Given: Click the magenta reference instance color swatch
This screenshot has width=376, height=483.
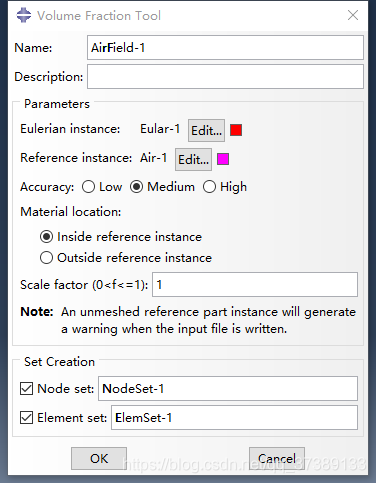Looking at the screenshot, I should tap(223, 159).
